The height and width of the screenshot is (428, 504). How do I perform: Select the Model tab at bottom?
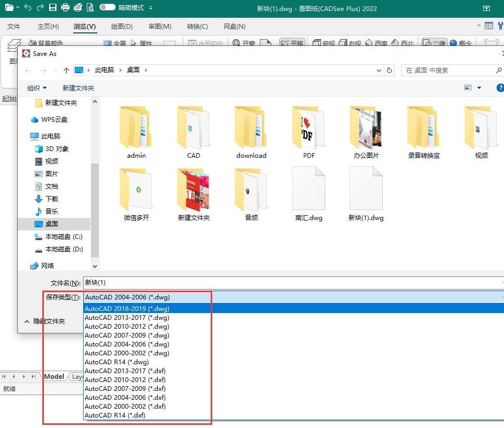pos(54,376)
